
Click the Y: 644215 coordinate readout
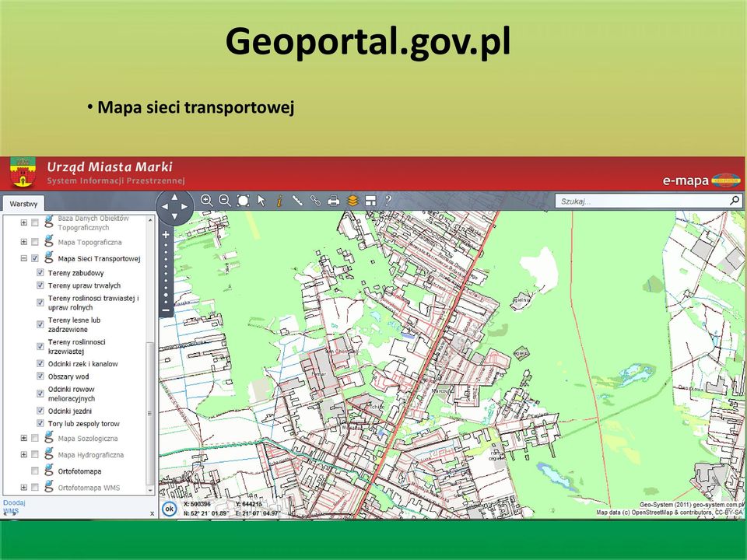(249, 504)
